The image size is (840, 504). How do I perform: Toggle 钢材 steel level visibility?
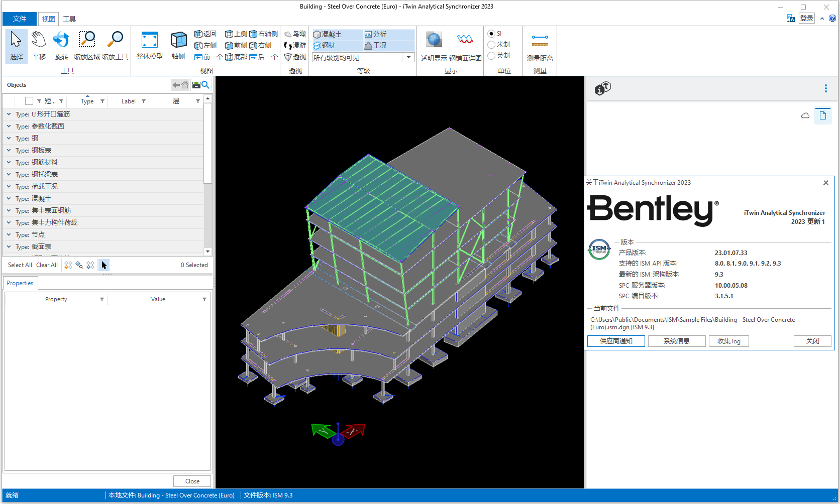click(337, 46)
